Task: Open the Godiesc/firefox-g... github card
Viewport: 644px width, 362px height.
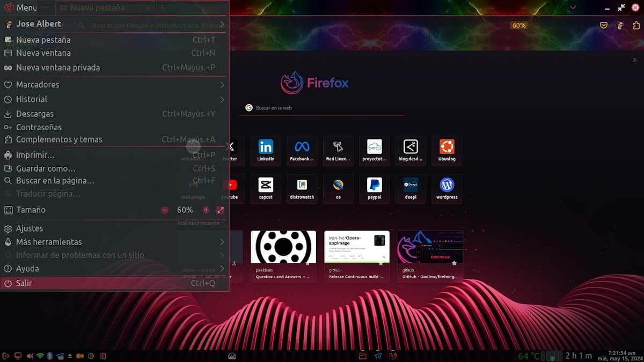Action: pyautogui.click(x=430, y=256)
